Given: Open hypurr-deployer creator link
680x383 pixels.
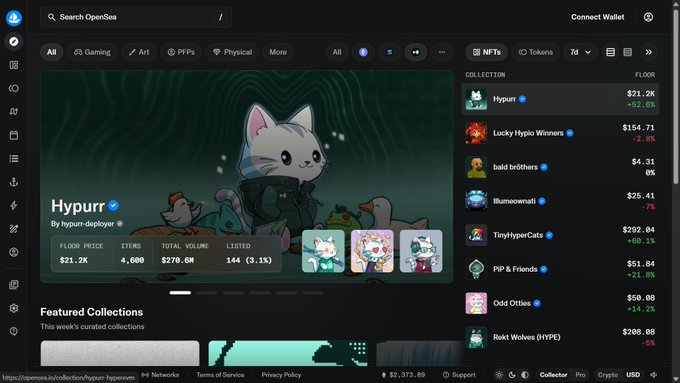Looking at the screenshot, I should coord(88,224).
